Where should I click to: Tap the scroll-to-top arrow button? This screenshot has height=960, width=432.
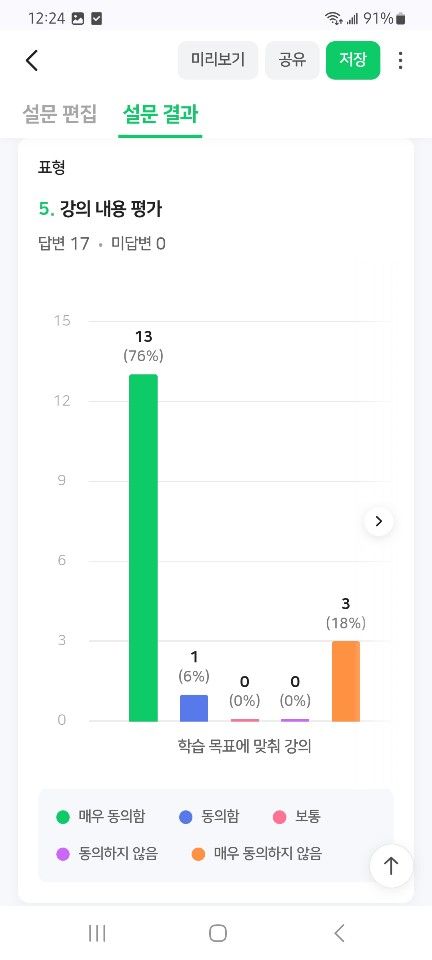[391, 866]
